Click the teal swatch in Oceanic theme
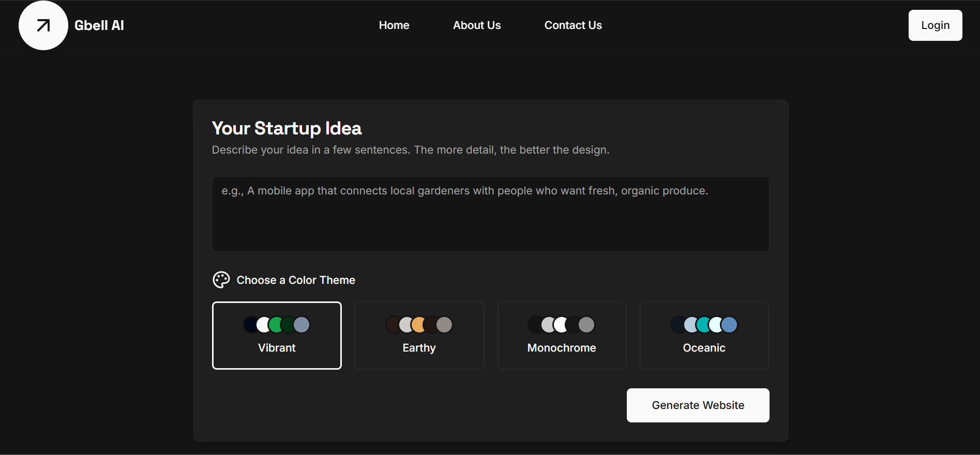 pyautogui.click(x=703, y=325)
